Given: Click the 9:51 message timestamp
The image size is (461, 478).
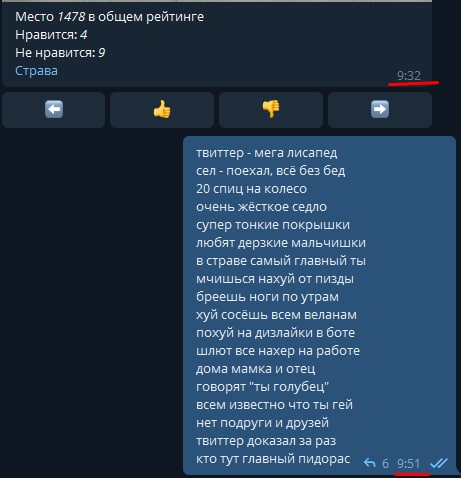Looking at the screenshot, I should [408, 463].
